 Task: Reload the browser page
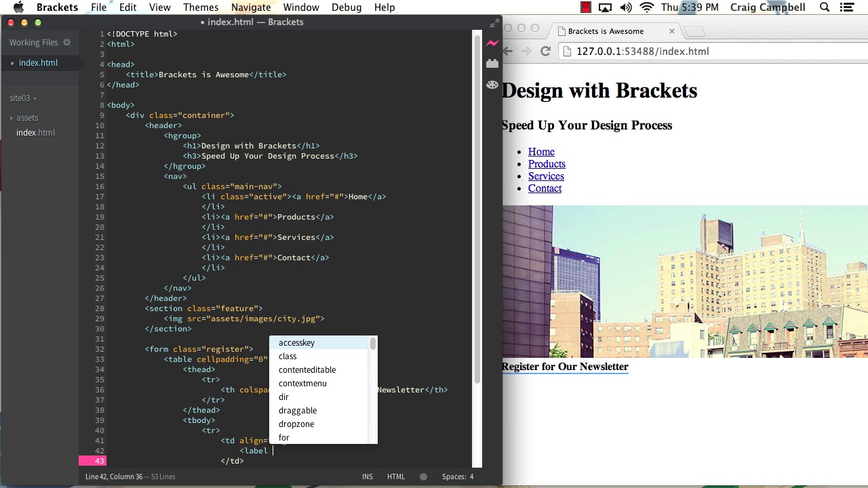click(x=545, y=52)
